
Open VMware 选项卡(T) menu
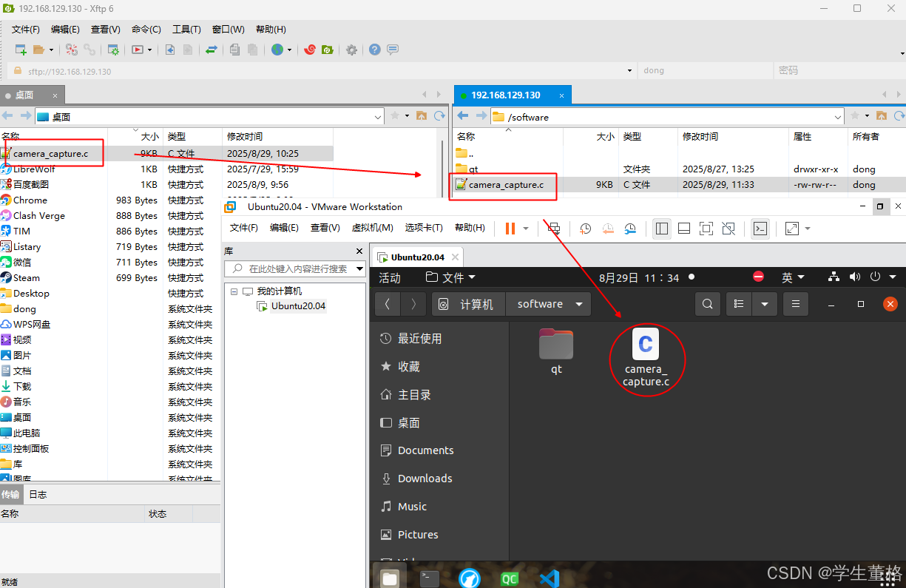tap(424, 228)
